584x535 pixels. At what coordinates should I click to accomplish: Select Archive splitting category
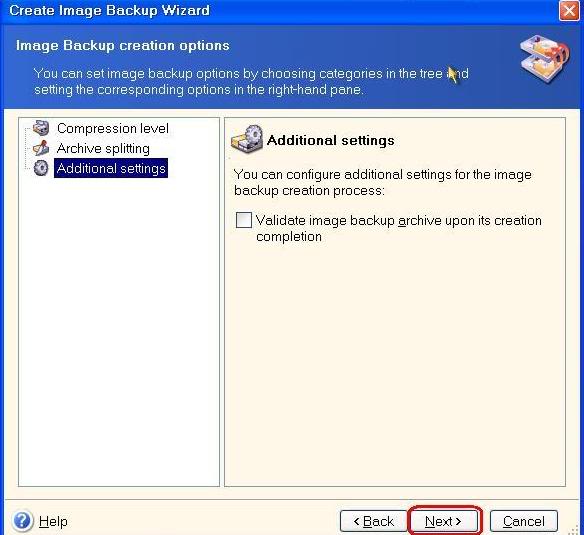click(103, 148)
